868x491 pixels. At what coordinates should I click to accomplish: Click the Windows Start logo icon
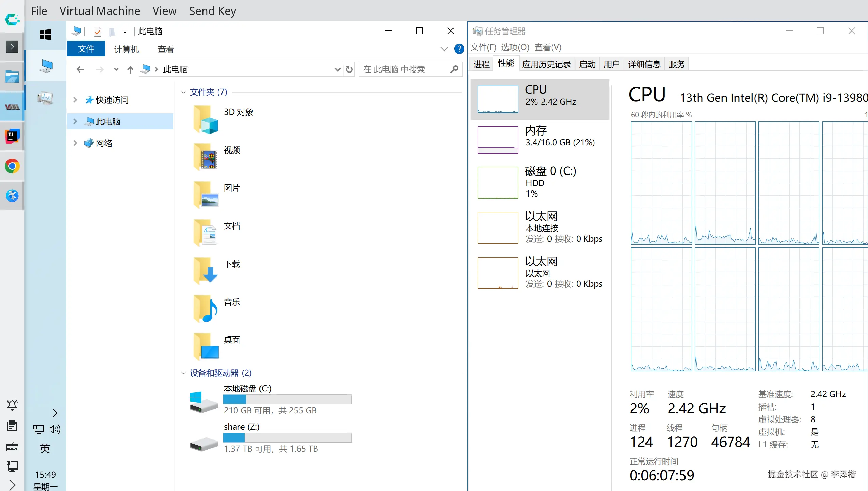click(45, 35)
